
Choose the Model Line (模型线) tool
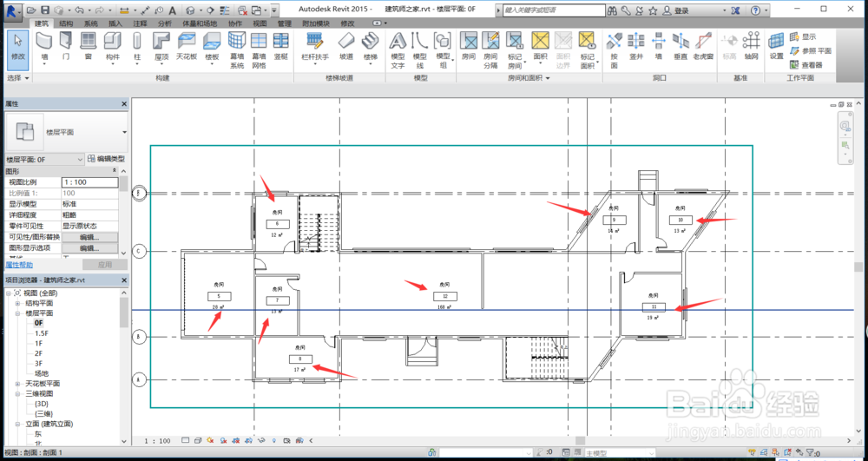[419, 49]
